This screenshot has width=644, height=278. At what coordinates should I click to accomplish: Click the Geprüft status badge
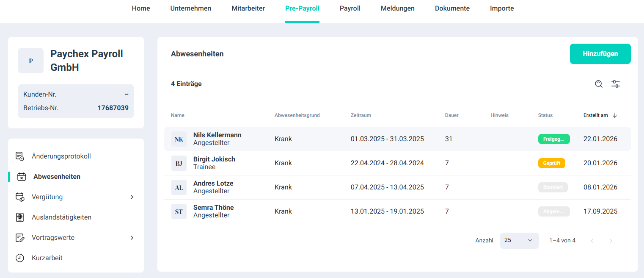click(x=551, y=163)
